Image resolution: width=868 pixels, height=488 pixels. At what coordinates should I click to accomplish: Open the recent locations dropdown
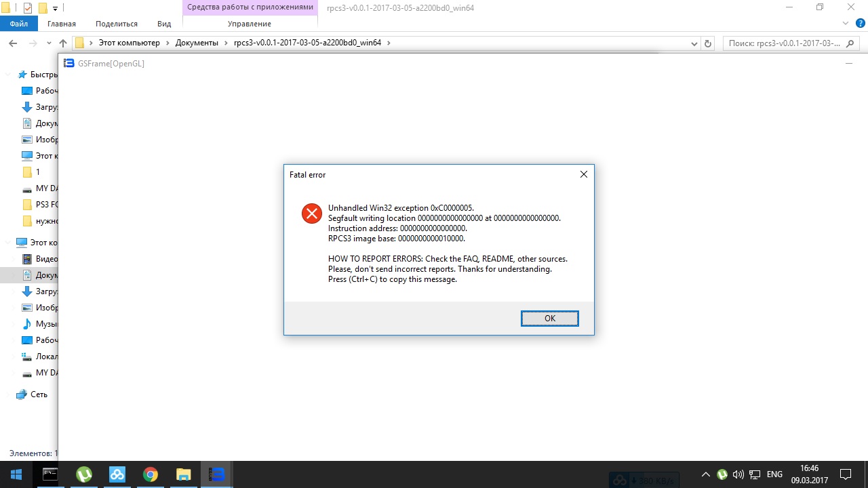[49, 43]
